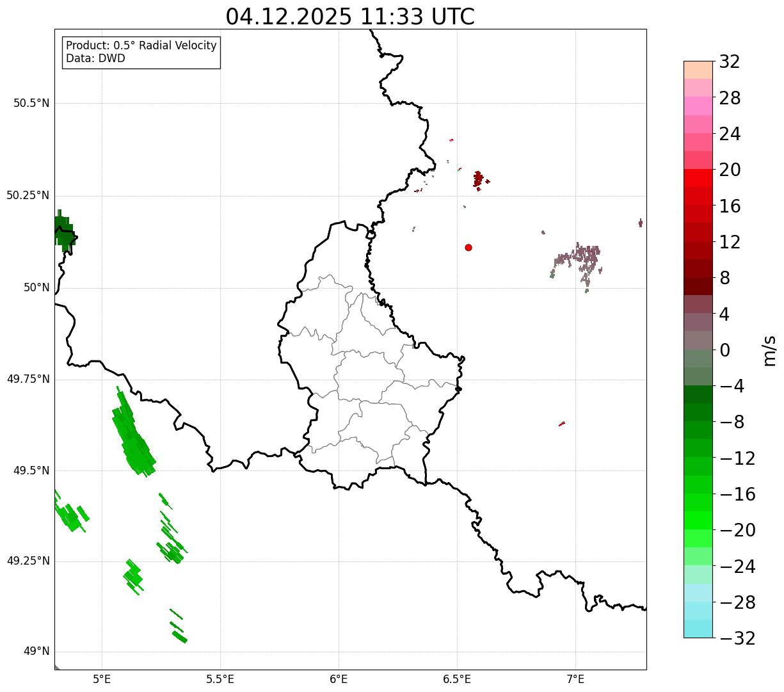Click the green echo near 49°N 5.3°E
This screenshot has height=692, width=784.
[x=180, y=637]
